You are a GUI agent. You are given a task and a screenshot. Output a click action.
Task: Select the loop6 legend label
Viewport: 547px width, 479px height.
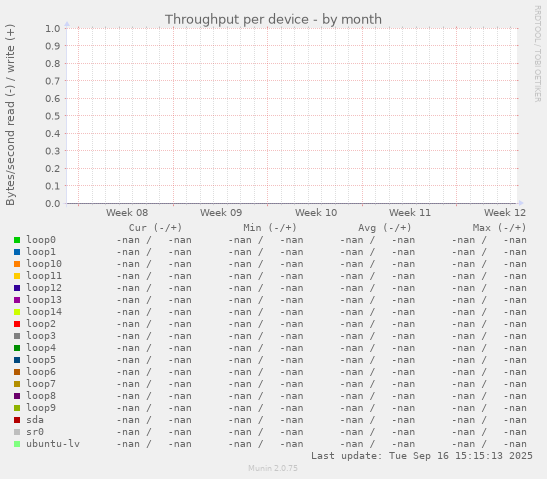(41, 372)
